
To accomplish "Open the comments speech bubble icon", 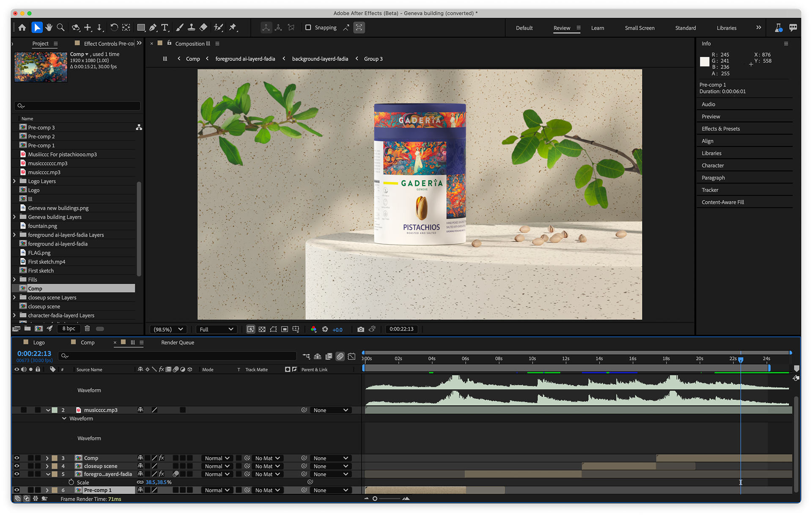I will click(793, 28).
